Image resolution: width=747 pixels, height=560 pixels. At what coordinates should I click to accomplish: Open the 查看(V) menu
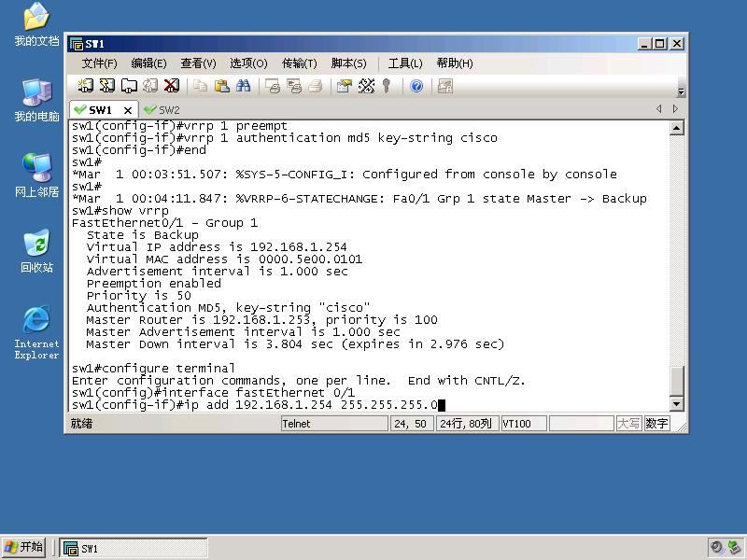point(198,63)
